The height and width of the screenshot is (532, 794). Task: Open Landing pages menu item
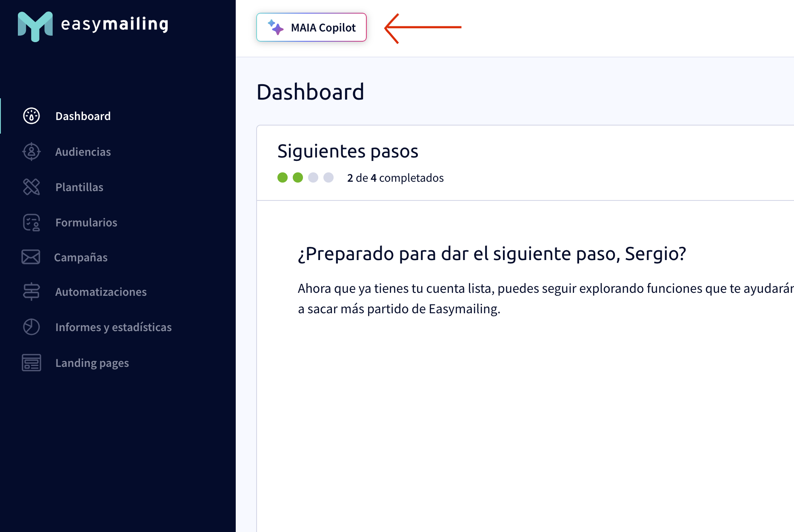92,363
